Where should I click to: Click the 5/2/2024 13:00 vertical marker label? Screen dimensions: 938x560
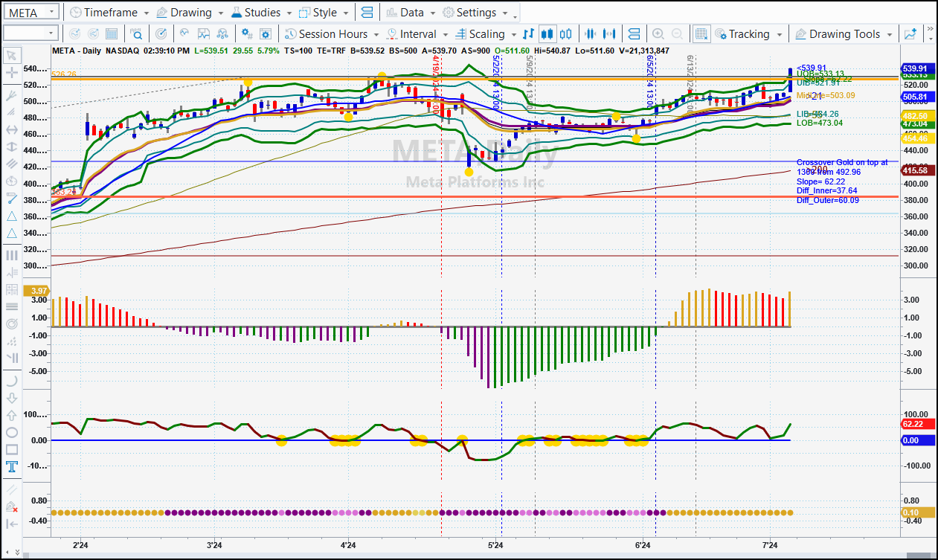[496, 81]
